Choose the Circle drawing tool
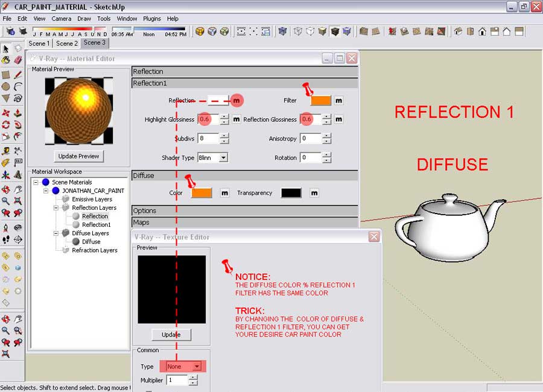This screenshot has height=392, width=543. coord(5,87)
